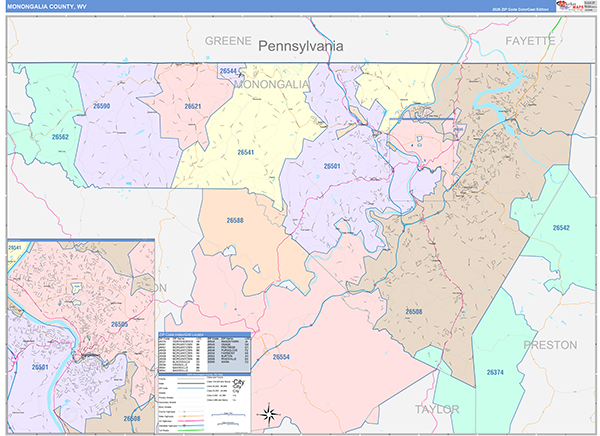The image size is (600, 436).
Task: Select ZIP code 26541 area label
Action: [x=246, y=153]
